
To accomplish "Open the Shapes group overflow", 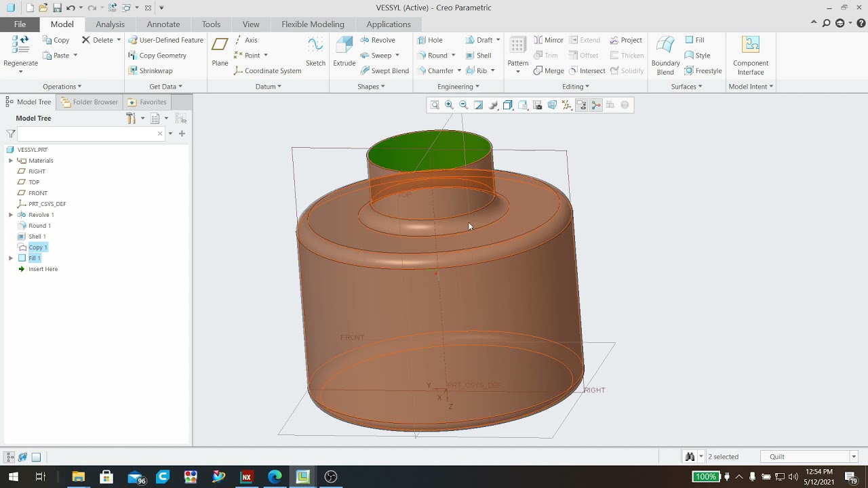I will [371, 87].
